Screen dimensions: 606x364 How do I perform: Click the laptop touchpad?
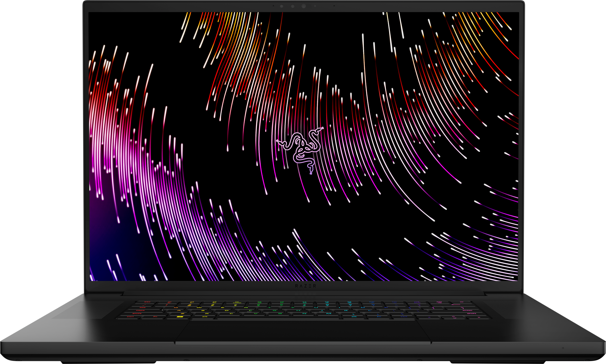tap(303, 331)
